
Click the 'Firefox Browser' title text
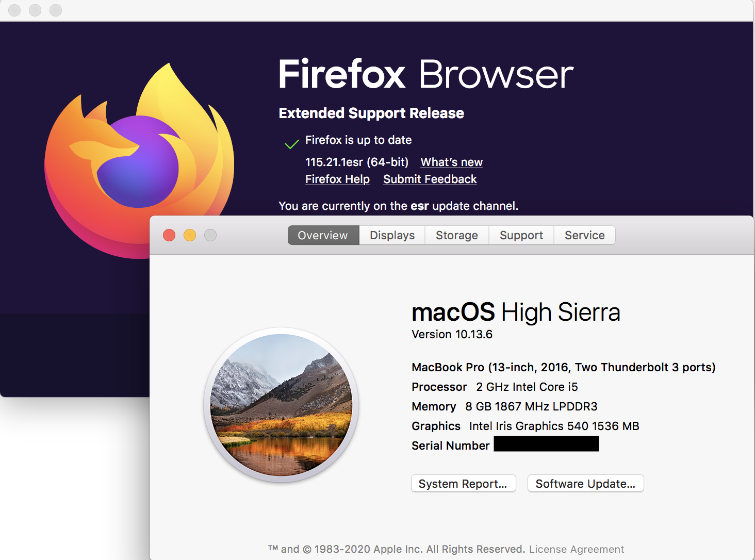(426, 74)
